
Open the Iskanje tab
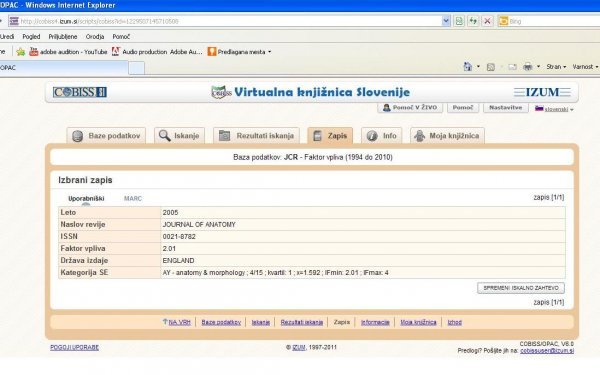pyautogui.click(x=179, y=135)
